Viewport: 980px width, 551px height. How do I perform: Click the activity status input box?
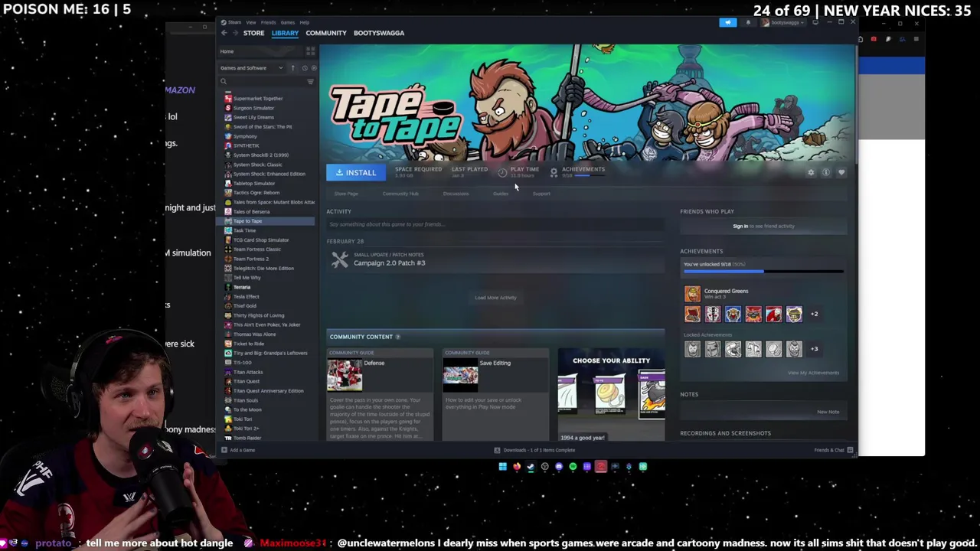[x=495, y=224]
